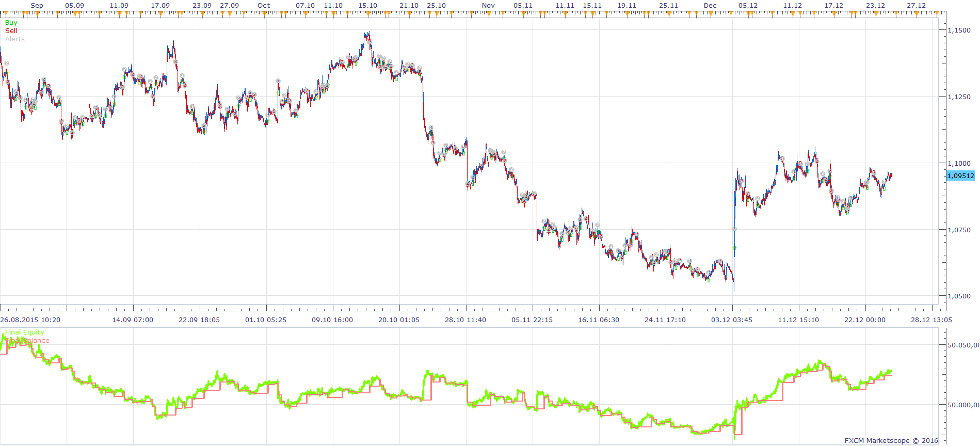Click the 09.10 16:00 bottom axis label
Image resolution: width=980 pixels, height=446 pixels.
click(332, 320)
